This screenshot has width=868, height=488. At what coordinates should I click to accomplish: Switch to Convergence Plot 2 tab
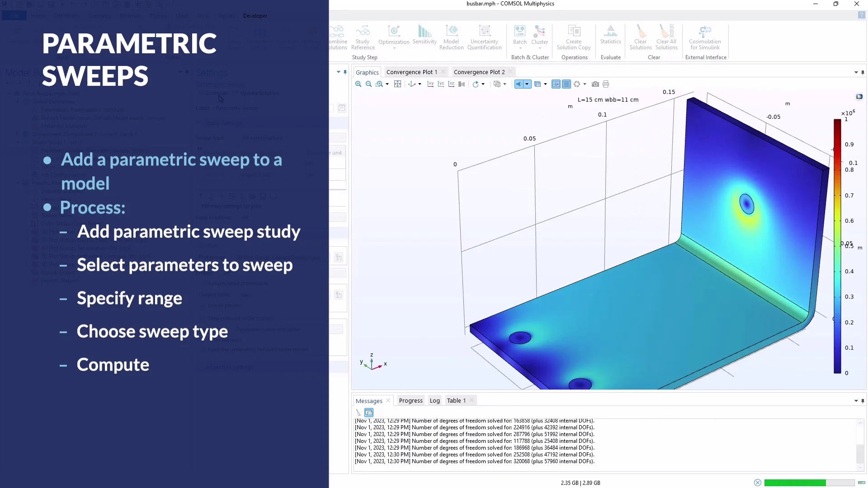click(x=479, y=72)
